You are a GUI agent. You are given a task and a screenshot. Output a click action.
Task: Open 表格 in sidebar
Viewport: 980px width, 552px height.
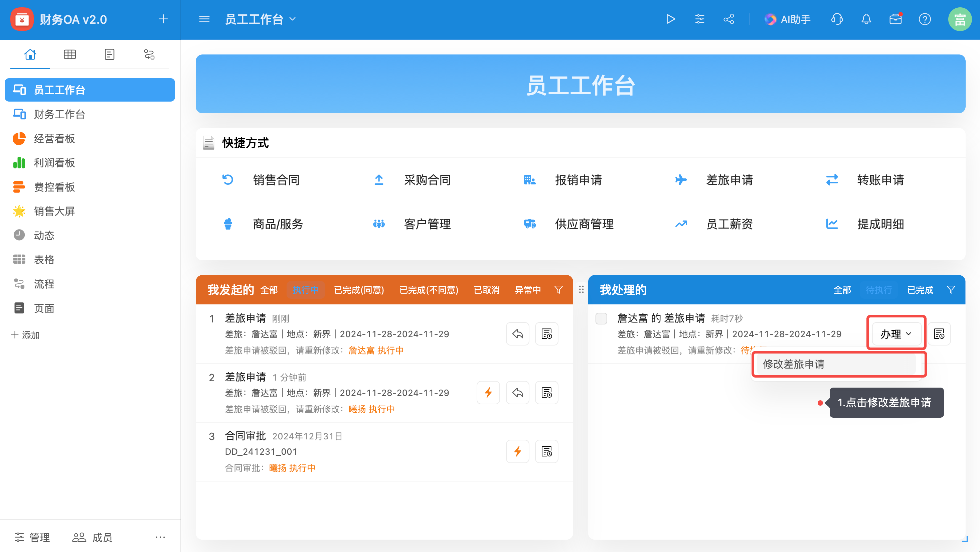[90, 260]
